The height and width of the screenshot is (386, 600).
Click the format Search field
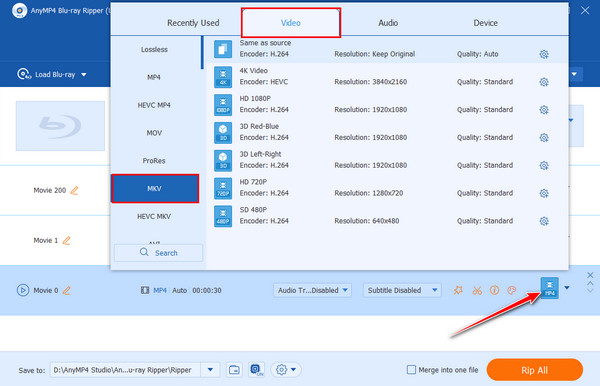(158, 253)
